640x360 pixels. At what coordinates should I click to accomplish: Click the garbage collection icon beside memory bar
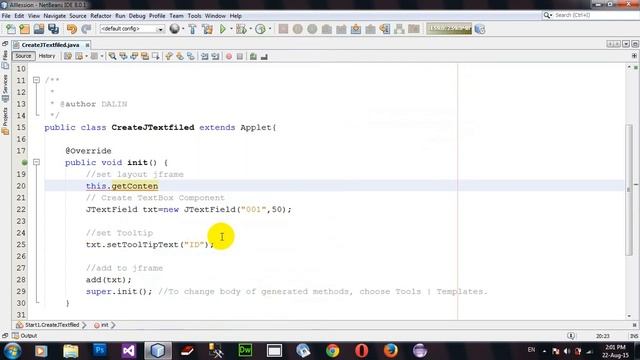pos(480,29)
